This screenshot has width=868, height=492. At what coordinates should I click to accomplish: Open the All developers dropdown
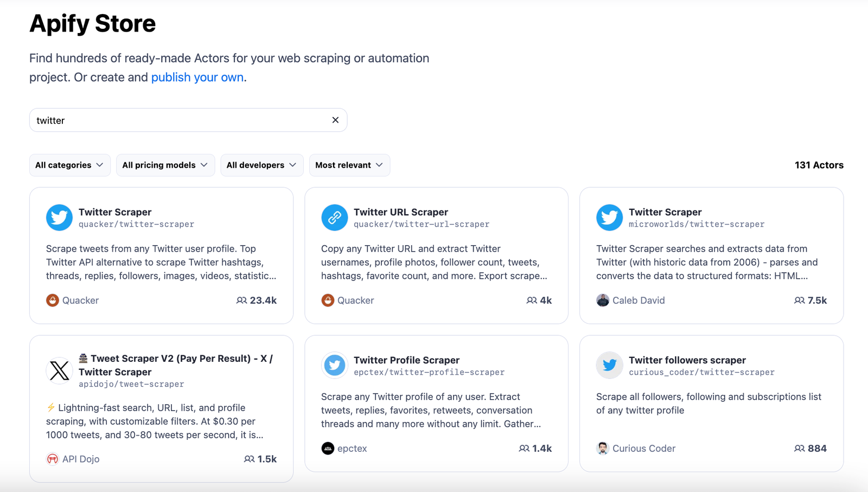pos(261,165)
